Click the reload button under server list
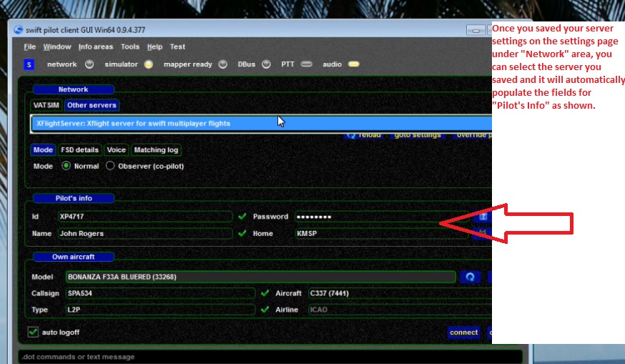The width and height of the screenshot is (625, 364). point(363,136)
